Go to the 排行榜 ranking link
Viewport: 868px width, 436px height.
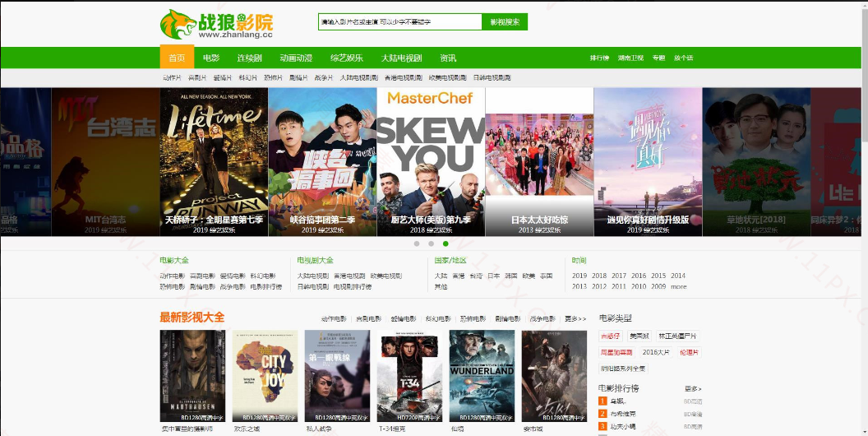click(599, 58)
